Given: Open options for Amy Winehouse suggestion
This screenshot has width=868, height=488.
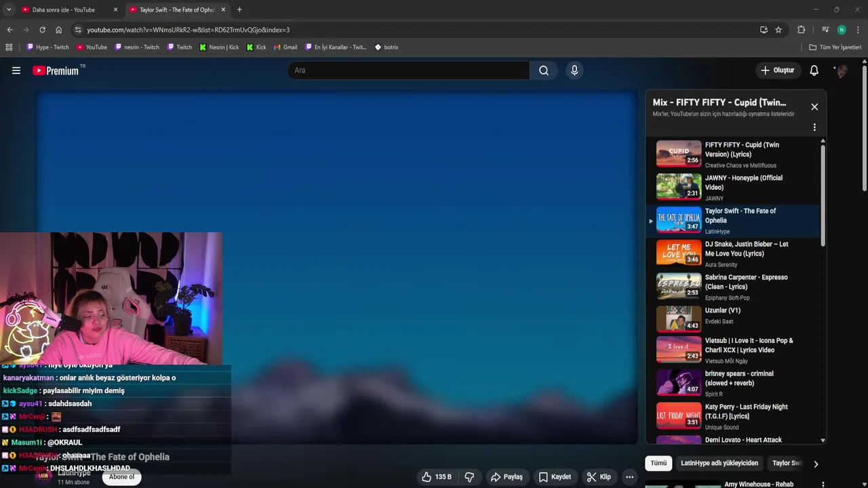Looking at the screenshot, I should point(823,485).
